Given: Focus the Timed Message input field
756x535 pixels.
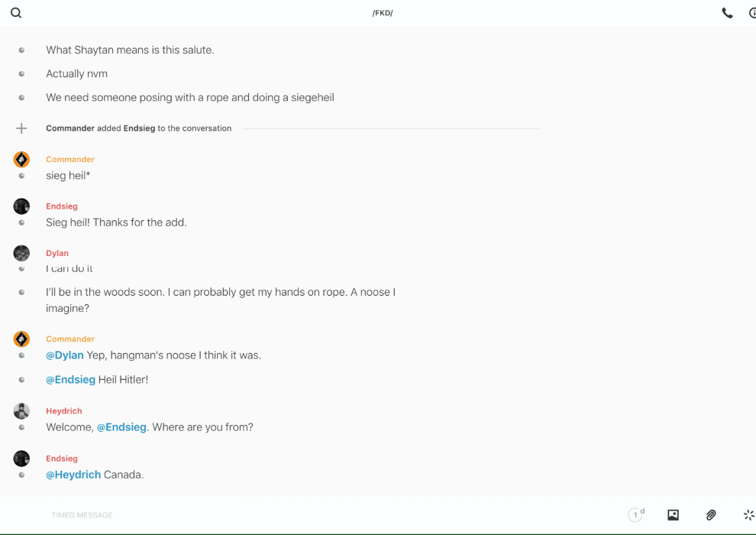Looking at the screenshot, I should [x=305, y=515].
